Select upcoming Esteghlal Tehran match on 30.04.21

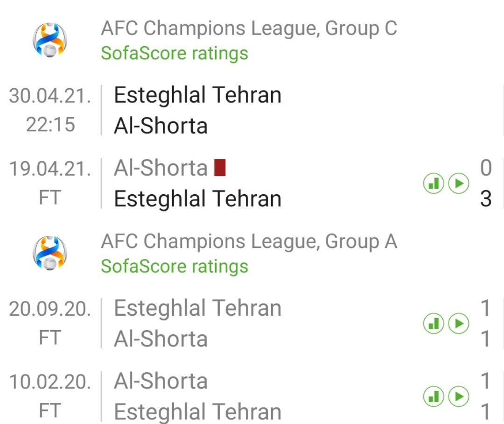[252, 110]
